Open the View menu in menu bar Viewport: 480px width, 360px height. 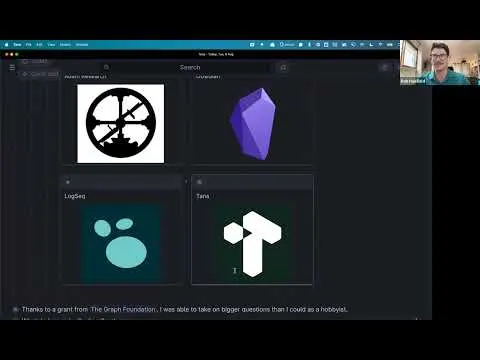[51, 45]
